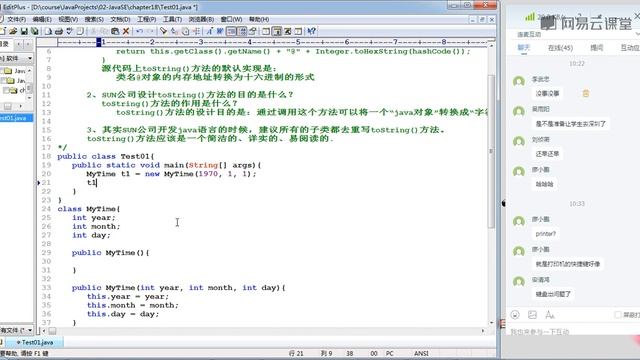Switch to the 提问 tab in chat panel
Screen dimensions: 640x360
pos(596,48)
